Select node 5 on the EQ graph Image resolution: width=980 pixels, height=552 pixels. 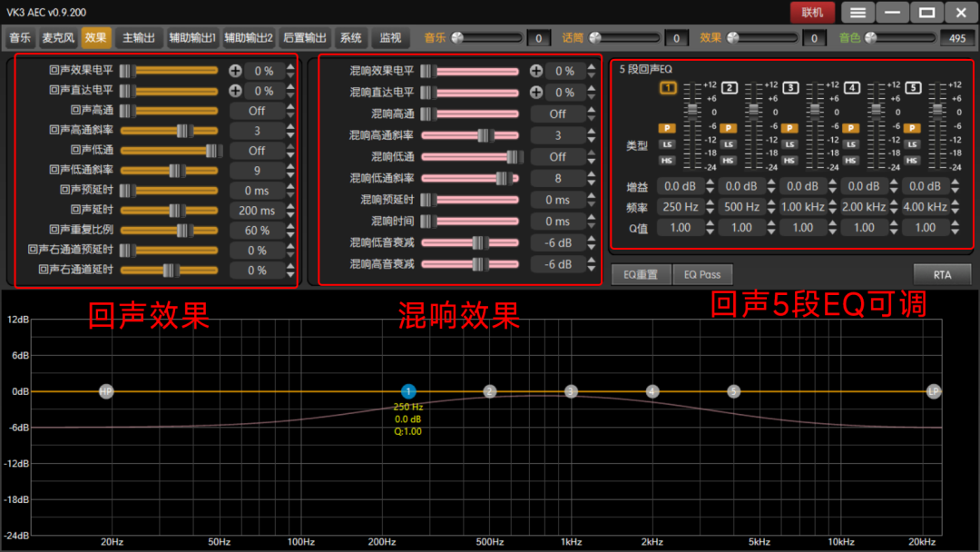click(x=733, y=391)
